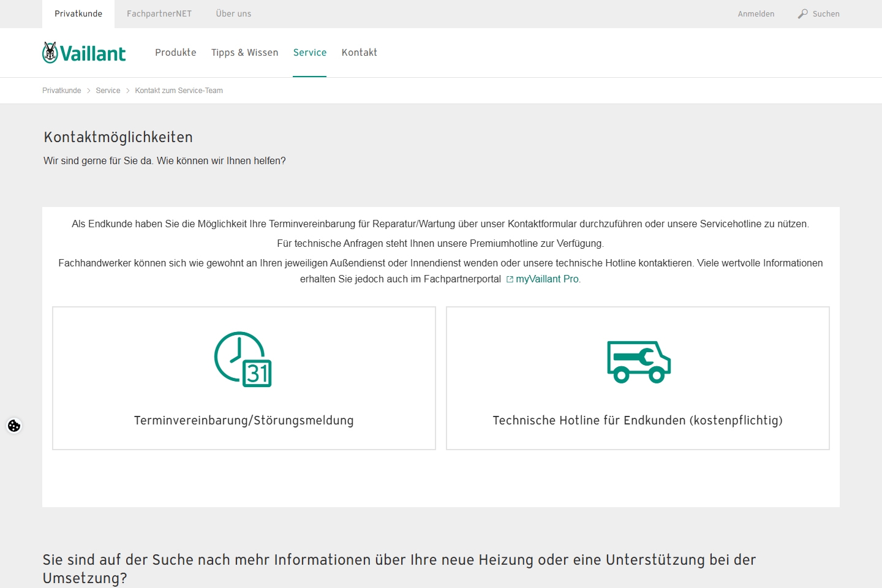Open the Produkte menu

[176, 53]
